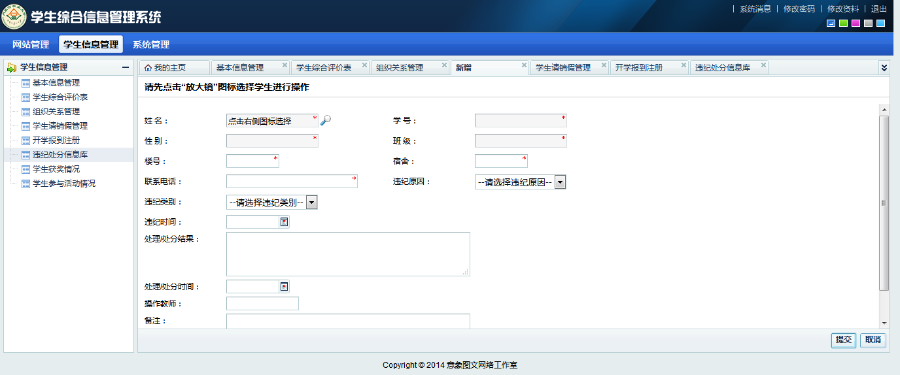Viewport: 900px width, 375px height.
Task: Open 学生请销假管理 in the sidebar tree
Action: pyautogui.click(x=60, y=126)
